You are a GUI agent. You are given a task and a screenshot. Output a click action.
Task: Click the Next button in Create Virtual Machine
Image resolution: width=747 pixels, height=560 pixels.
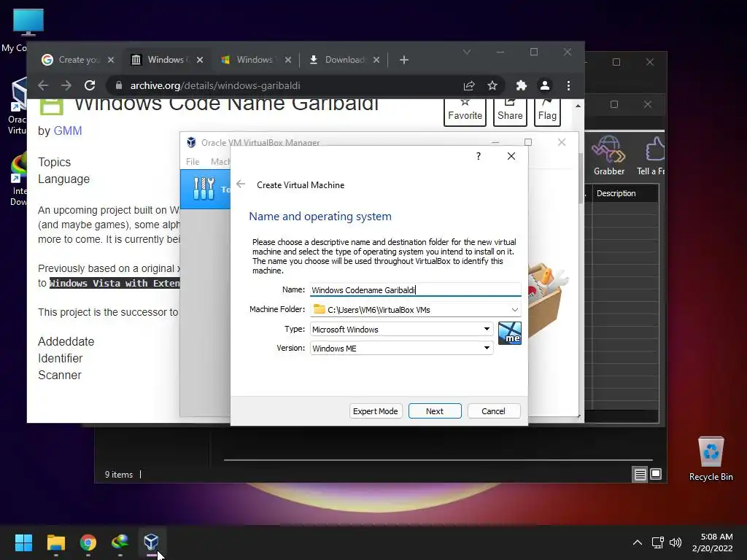pos(435,411)
